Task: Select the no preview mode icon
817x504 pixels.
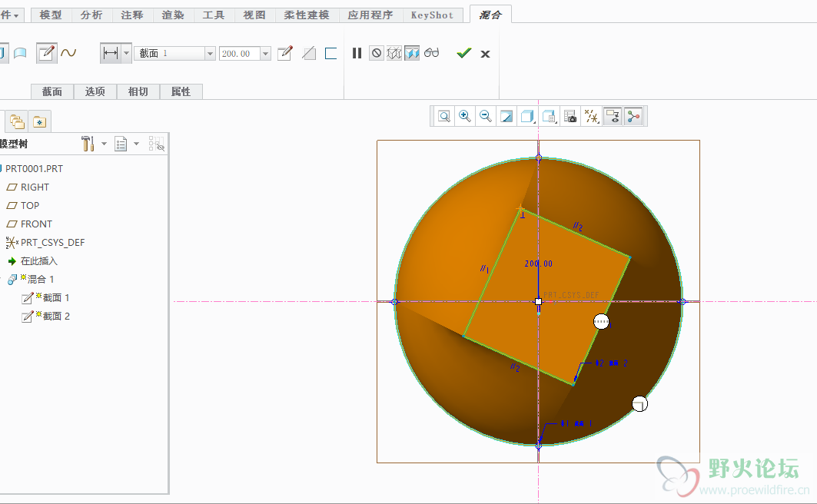Action: point(376,53)
